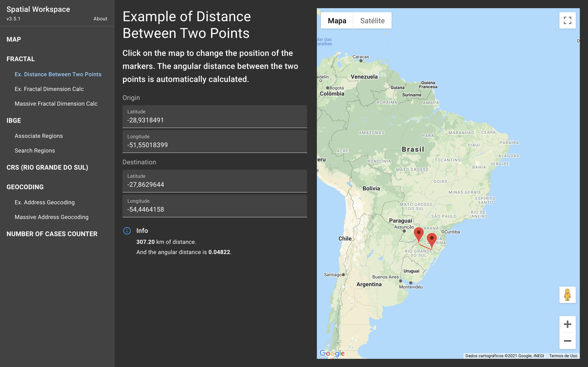Expand the FRACTAL sidebar section
588x367 pixels.
point(21,59)
